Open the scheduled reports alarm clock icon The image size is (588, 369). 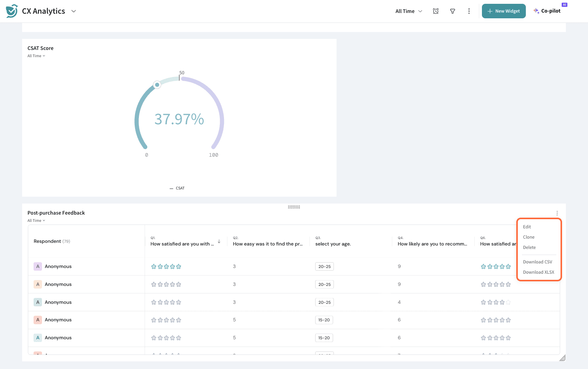coord(436,11)
